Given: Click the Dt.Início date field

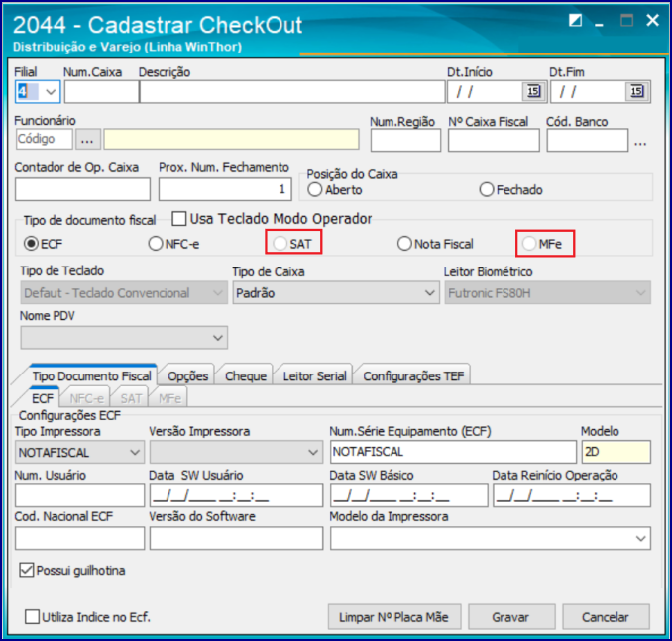Looking at the screenshot, I should (485, 92).
